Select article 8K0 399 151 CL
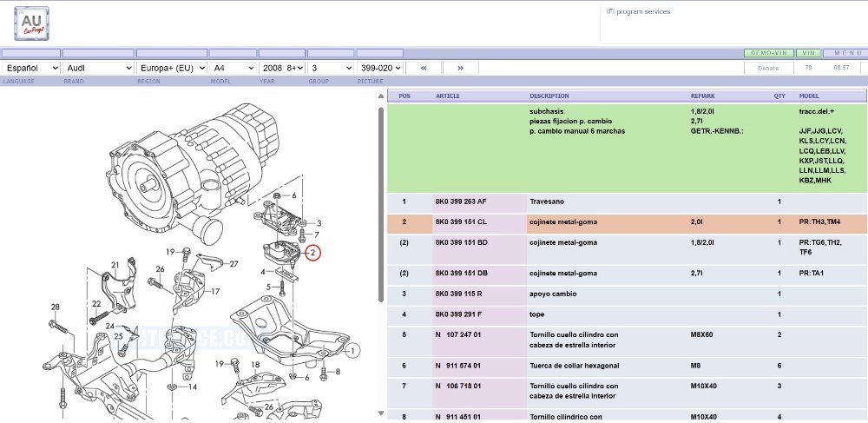The height and width of the screenshot is (423, 868). coord(461,222)
